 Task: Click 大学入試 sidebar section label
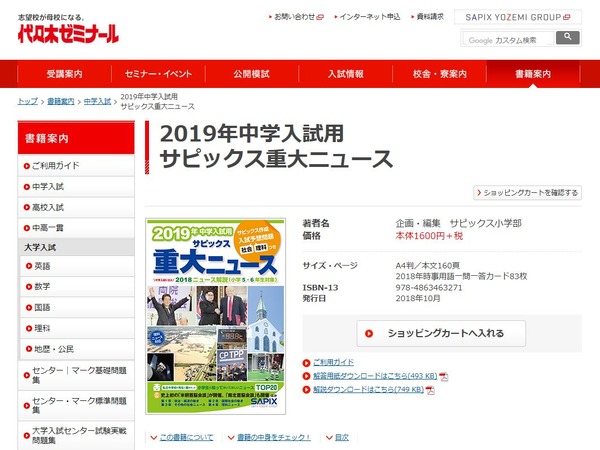(x=40, y=248)
